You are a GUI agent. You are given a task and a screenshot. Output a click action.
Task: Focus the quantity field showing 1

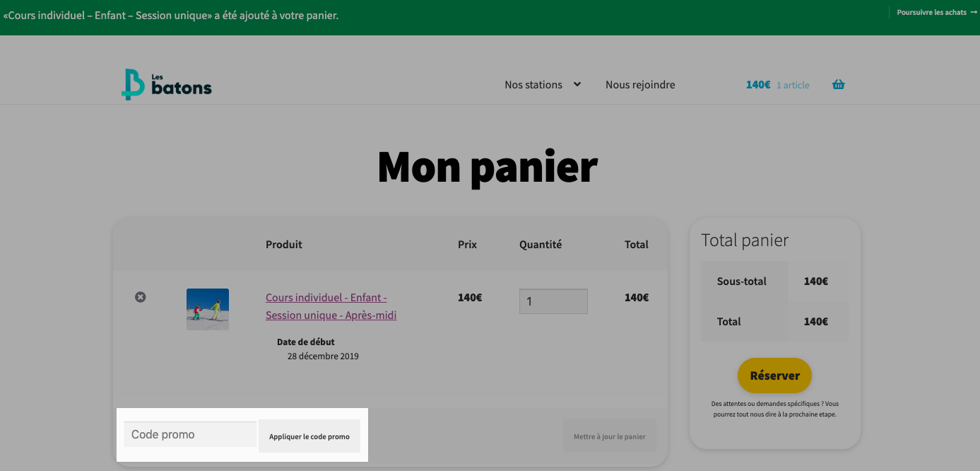click(553, 301)
